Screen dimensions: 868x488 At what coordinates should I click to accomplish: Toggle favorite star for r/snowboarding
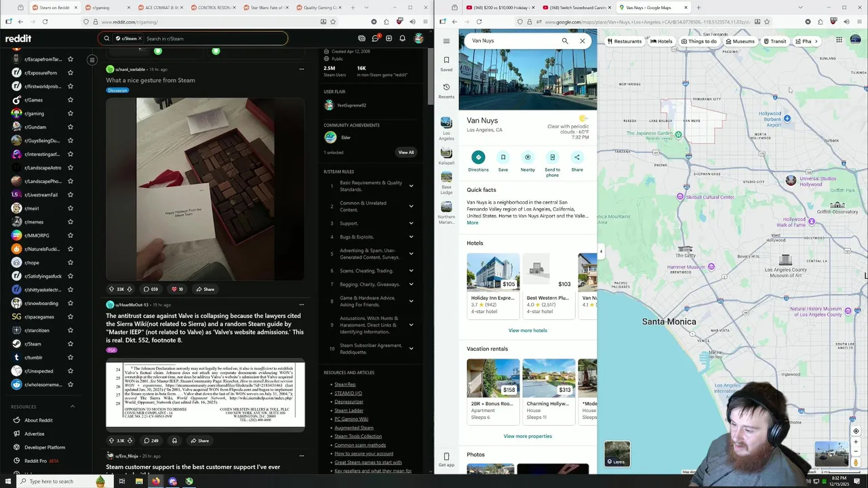[71, 303]
